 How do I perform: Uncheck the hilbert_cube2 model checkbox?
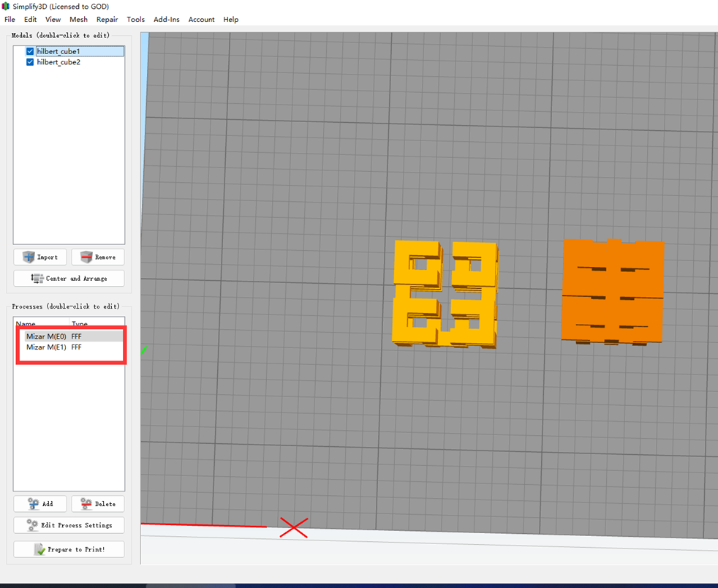coord(30,62)
